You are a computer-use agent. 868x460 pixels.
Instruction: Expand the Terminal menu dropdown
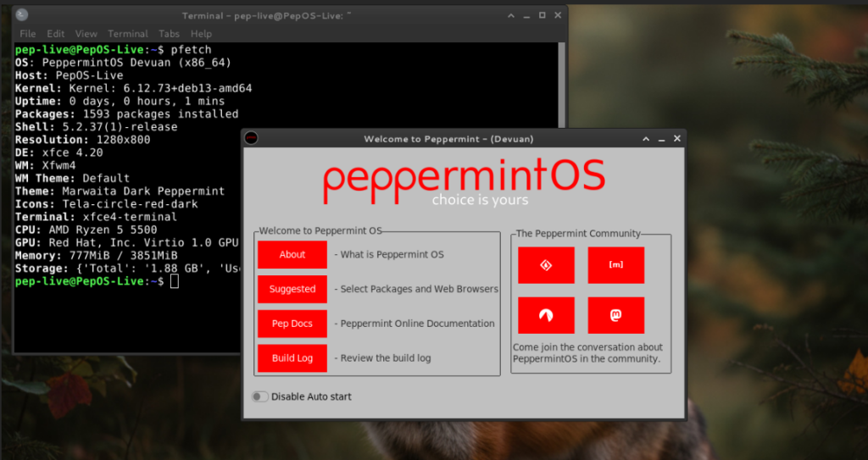(x=127, y=34)
